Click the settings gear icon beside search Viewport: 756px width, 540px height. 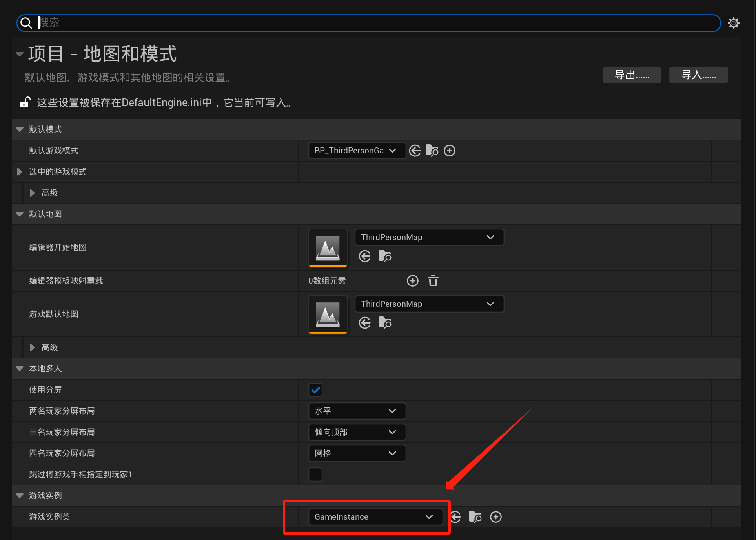pos(733,23)
